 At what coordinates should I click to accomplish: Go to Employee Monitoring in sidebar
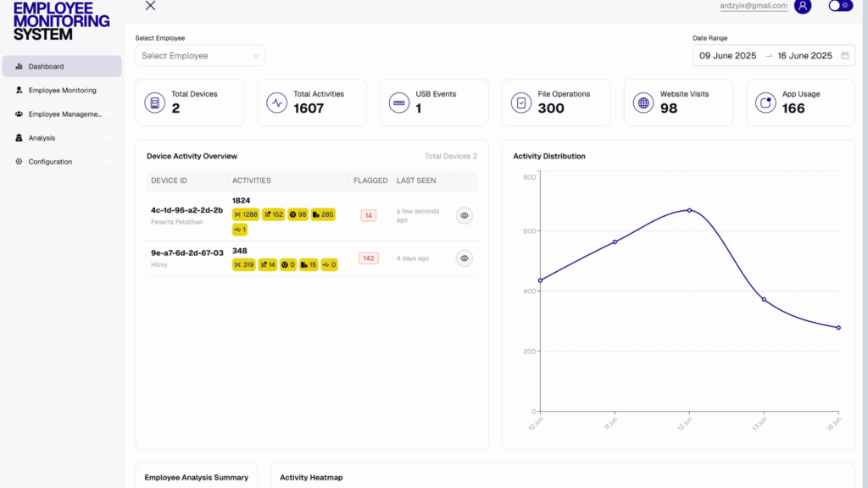point(61,90)
